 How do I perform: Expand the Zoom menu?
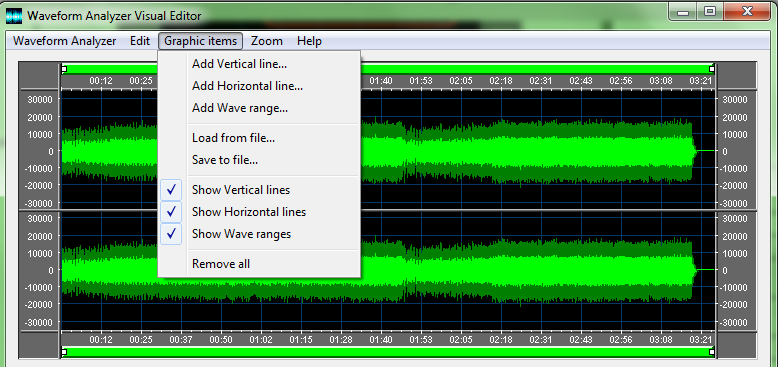pos(266,41)
